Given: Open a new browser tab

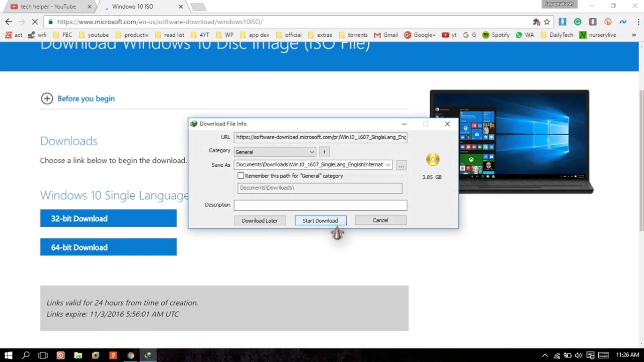Looking at the screenshot, I should click(x=198, y=7).
